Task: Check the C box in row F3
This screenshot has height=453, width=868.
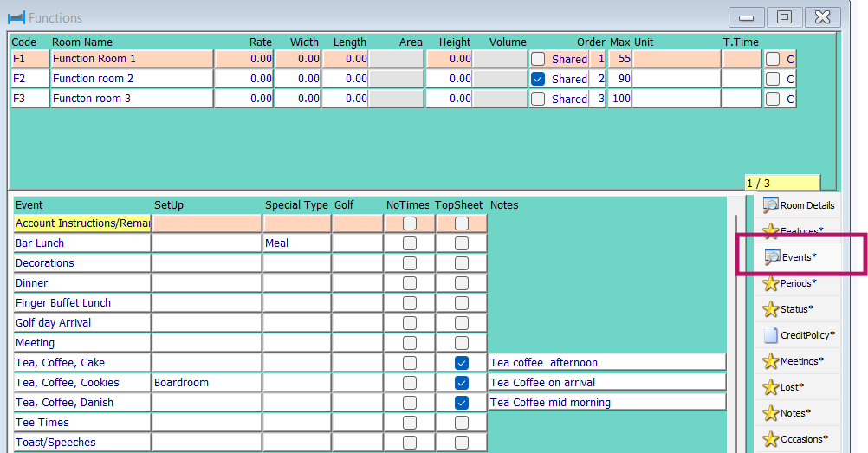Action: pyautogui.click(x=773, y=99)
